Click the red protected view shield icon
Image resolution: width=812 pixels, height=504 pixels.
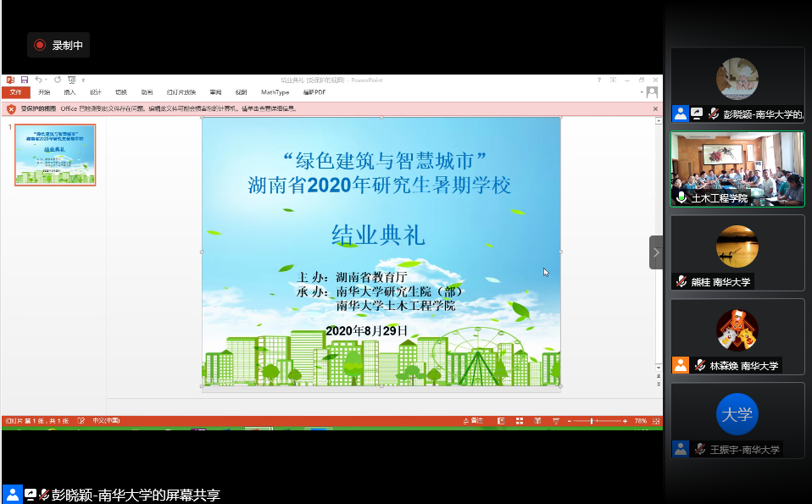click(11, 108)
